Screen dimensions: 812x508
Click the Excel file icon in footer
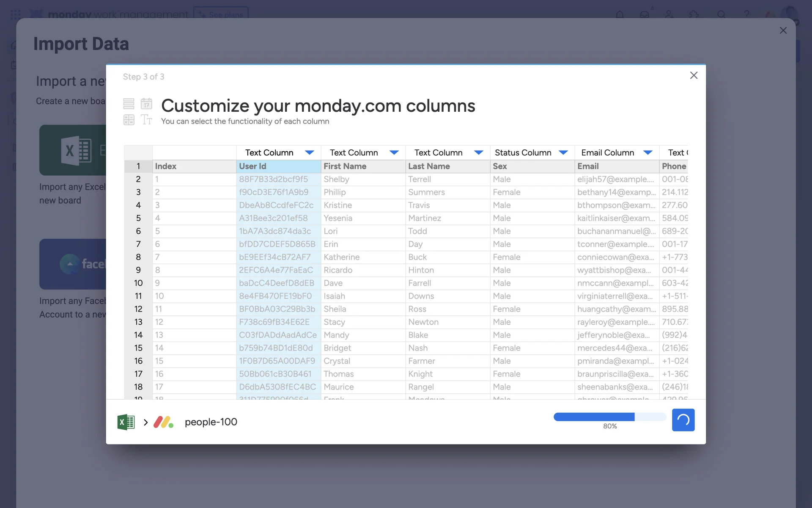(126, 422)
